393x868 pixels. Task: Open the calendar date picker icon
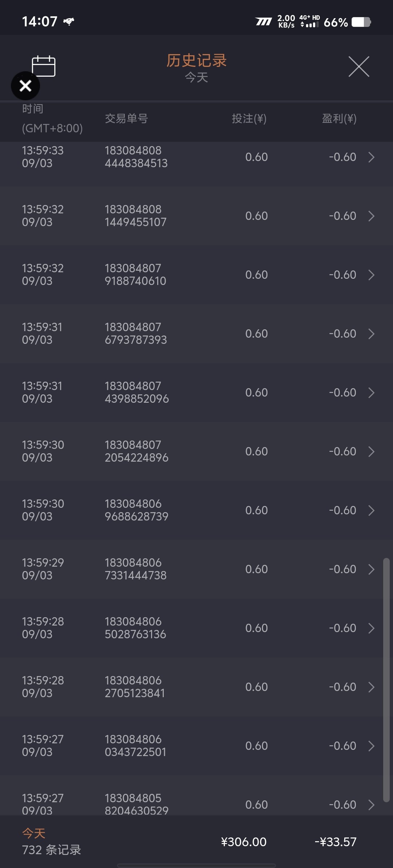point(44,66)
